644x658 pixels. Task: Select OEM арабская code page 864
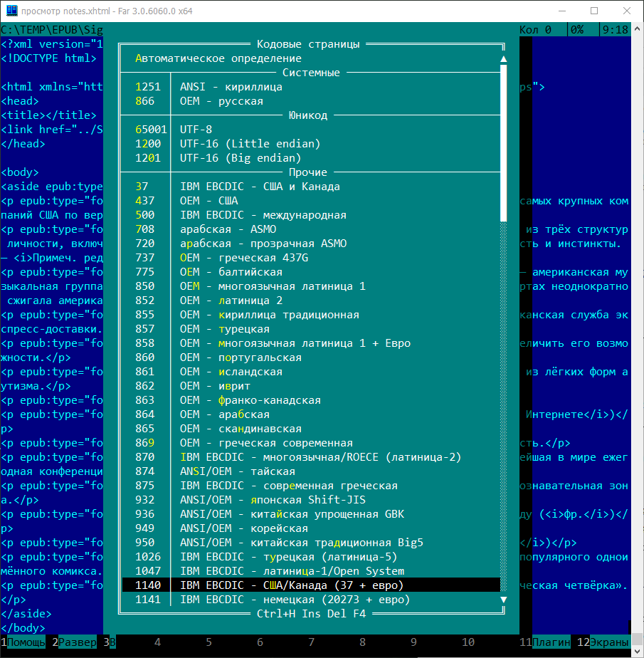click(x=311, y=415)
